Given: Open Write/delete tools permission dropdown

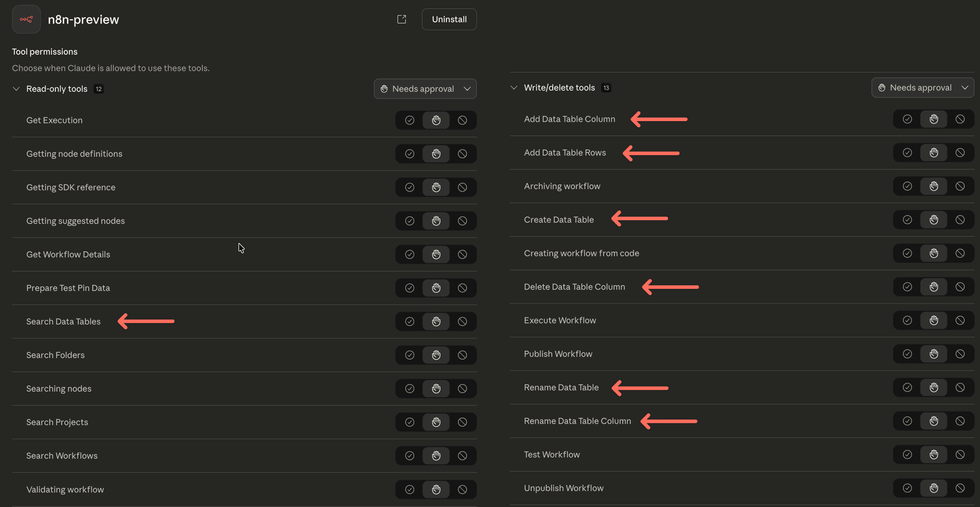Looking at the screenshot, I should (x=923, y=88).
